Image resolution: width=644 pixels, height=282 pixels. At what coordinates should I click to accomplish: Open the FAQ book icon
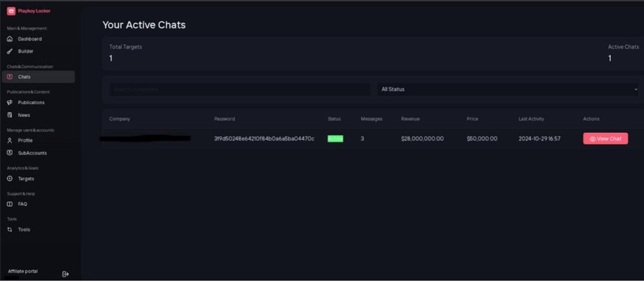pos(10,204)
